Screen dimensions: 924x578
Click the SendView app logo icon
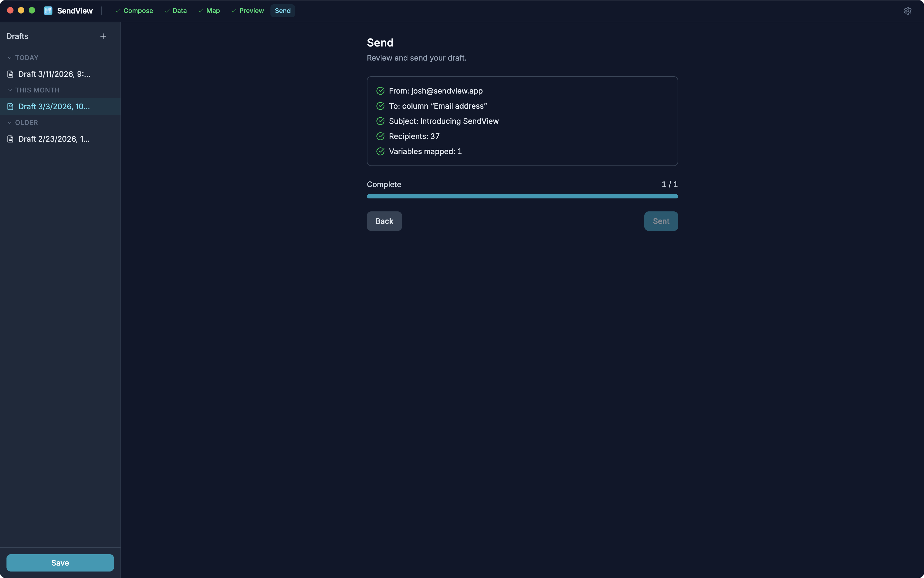48,11
